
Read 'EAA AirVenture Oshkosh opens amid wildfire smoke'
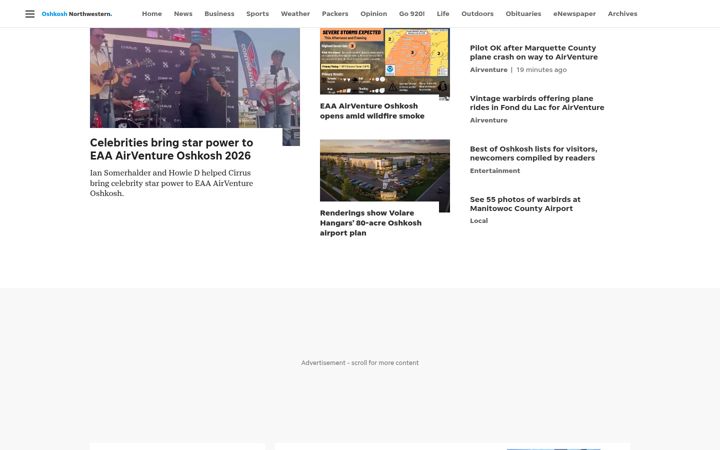372,111
